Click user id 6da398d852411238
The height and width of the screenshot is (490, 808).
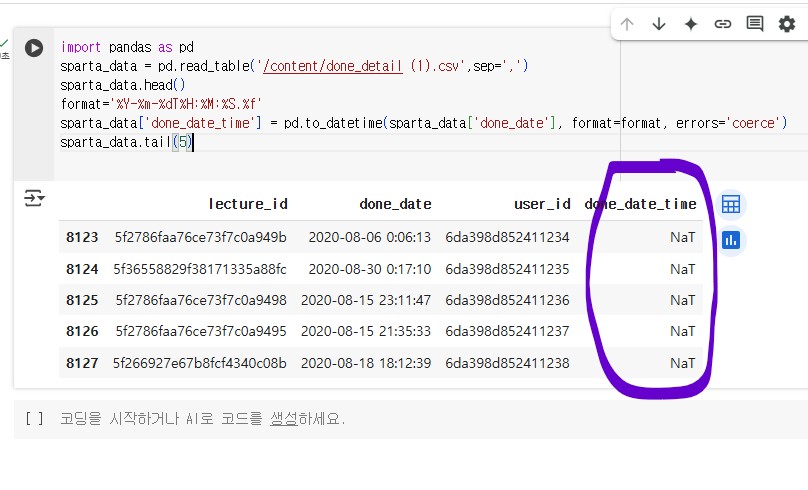508,363
